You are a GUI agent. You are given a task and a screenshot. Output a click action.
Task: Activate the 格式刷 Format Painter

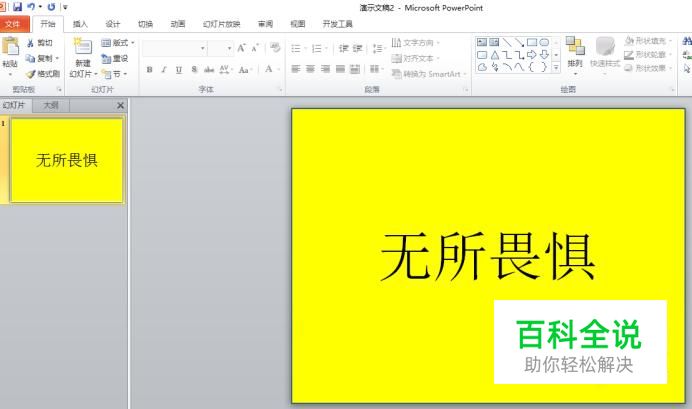click(43, 74)
